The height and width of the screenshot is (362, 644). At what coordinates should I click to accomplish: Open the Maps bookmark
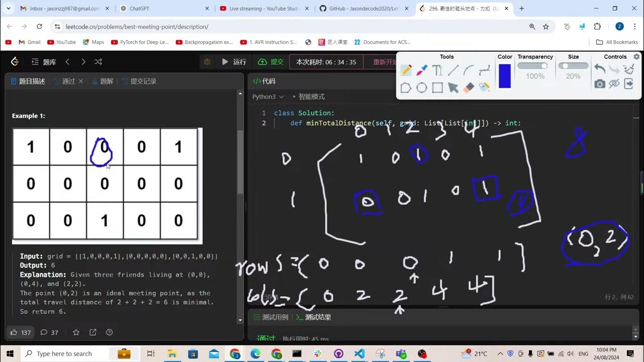tap(94, 42)
